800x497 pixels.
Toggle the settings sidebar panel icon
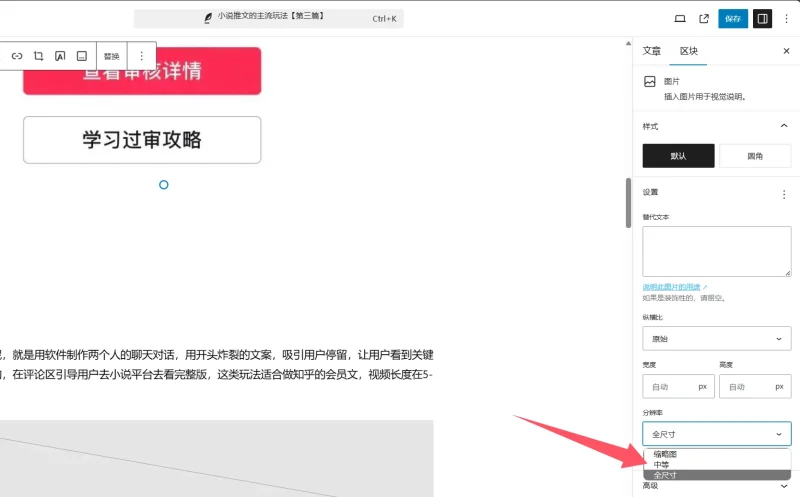point(763,19)
